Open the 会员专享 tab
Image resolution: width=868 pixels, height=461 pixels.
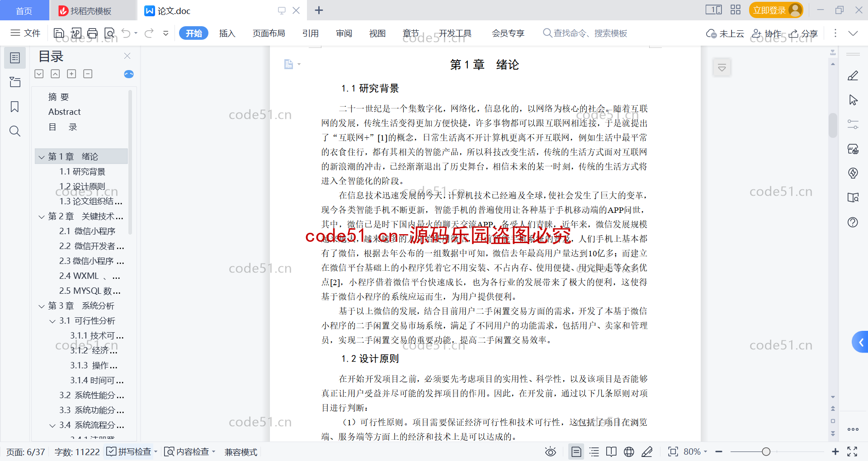508,33
